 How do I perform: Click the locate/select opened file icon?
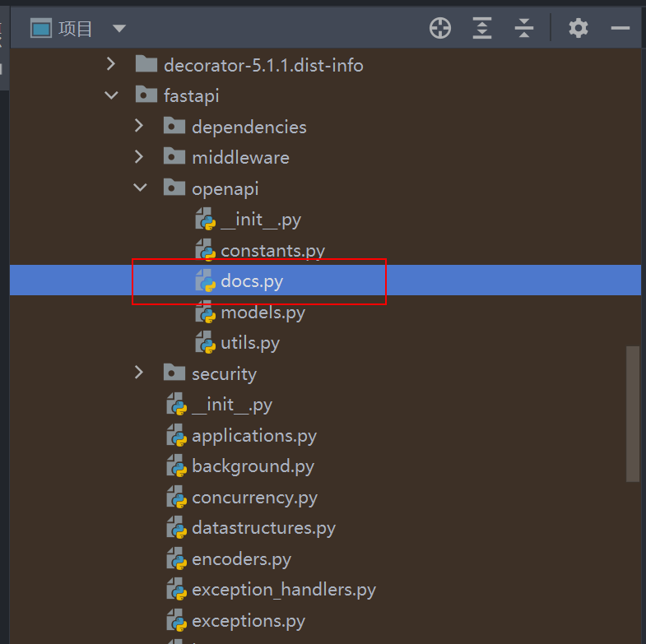pyautogui.click(x=440, y=29)
